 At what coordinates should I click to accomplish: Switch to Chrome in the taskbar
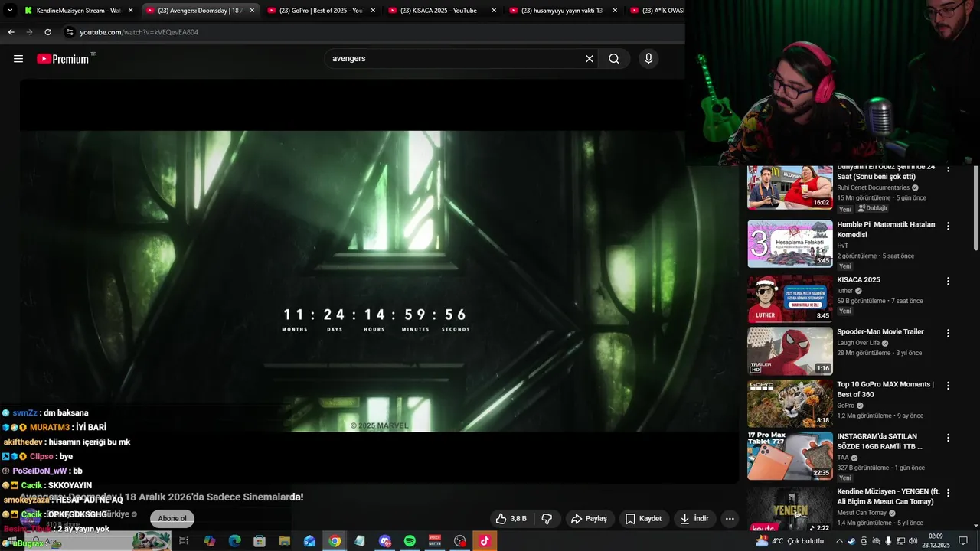(x=335, y=541)
